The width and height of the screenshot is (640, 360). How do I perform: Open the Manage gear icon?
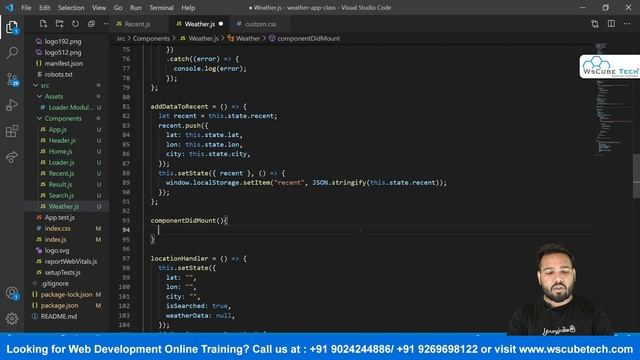12,318
